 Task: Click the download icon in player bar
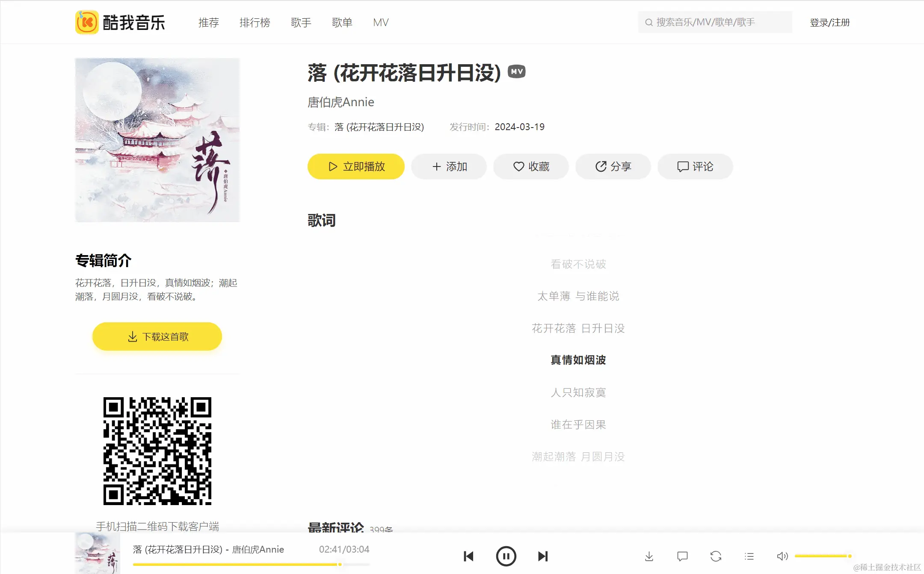pos(649,556)
